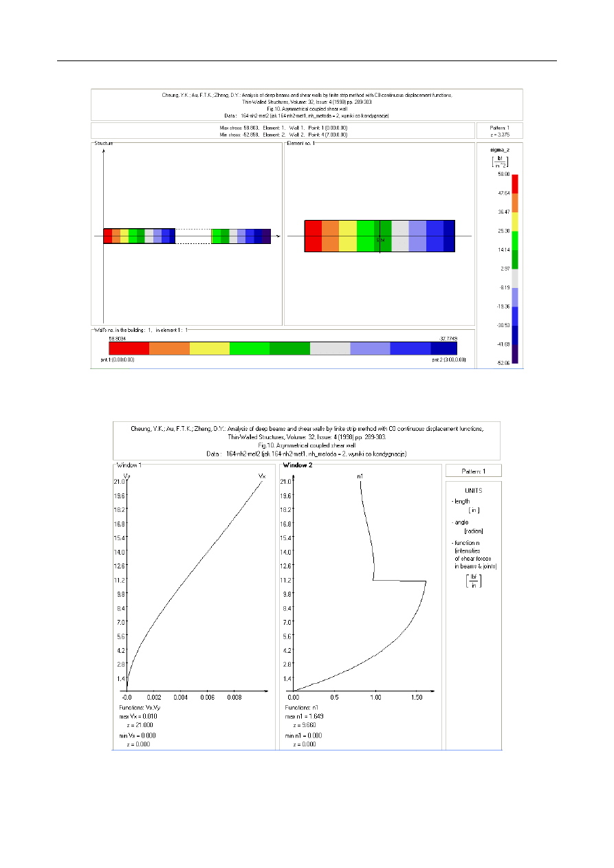Click the SM center marker in element view

tap(380, 239)
